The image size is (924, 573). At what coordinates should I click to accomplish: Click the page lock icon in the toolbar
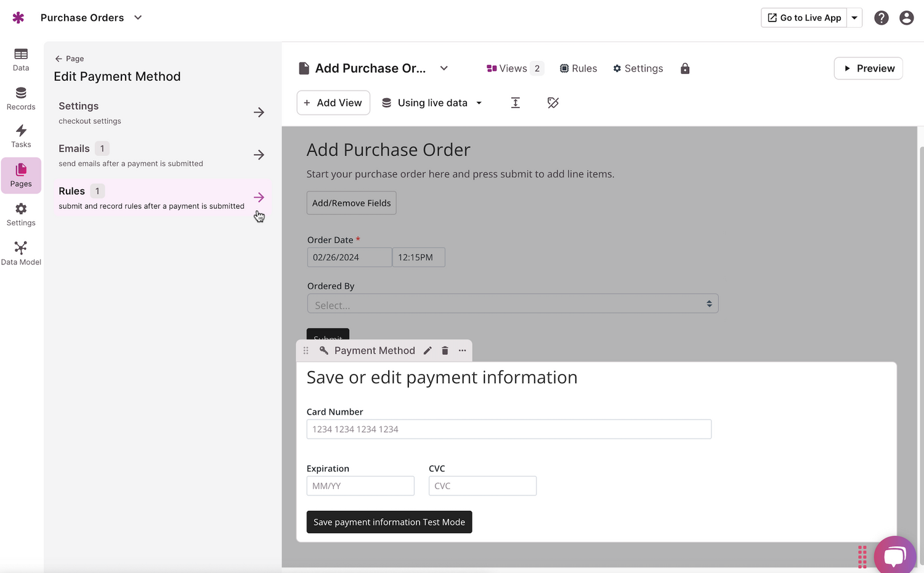click(685, 68)
